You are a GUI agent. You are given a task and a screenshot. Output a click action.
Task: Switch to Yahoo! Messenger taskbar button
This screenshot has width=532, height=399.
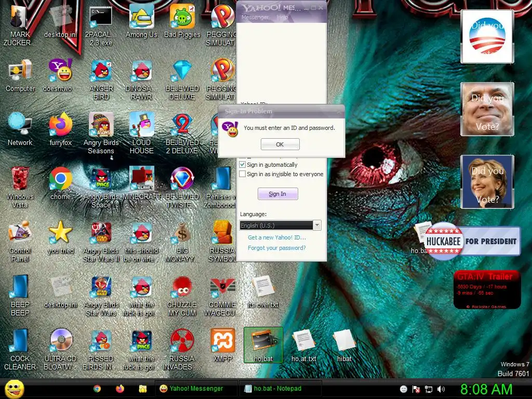pos(196,389)
